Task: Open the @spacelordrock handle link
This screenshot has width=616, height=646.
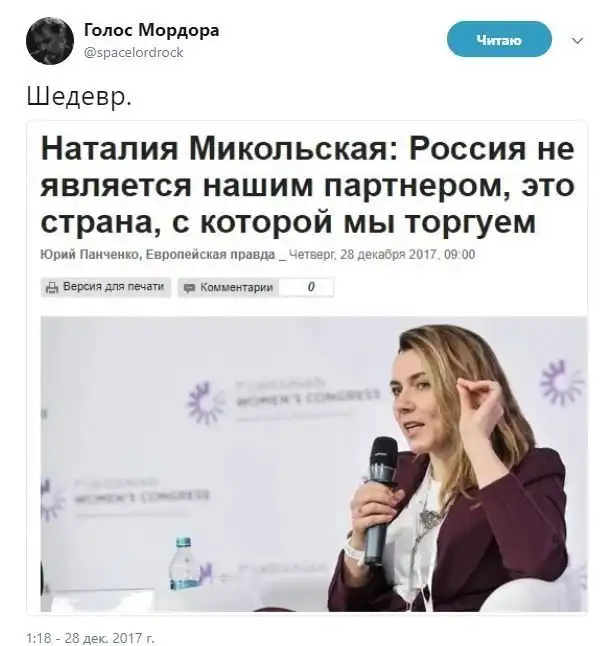Action: coord(134,52)
